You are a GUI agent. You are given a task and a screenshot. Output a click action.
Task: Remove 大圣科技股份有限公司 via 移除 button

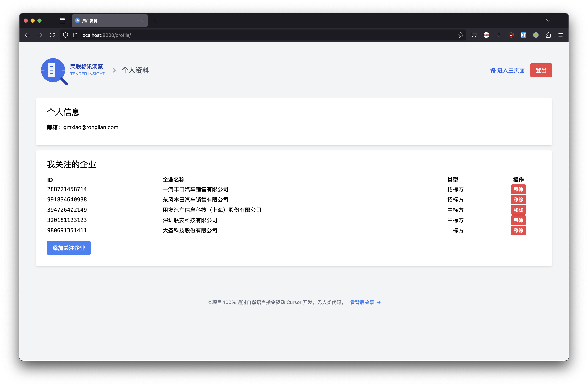pos(518,230)
